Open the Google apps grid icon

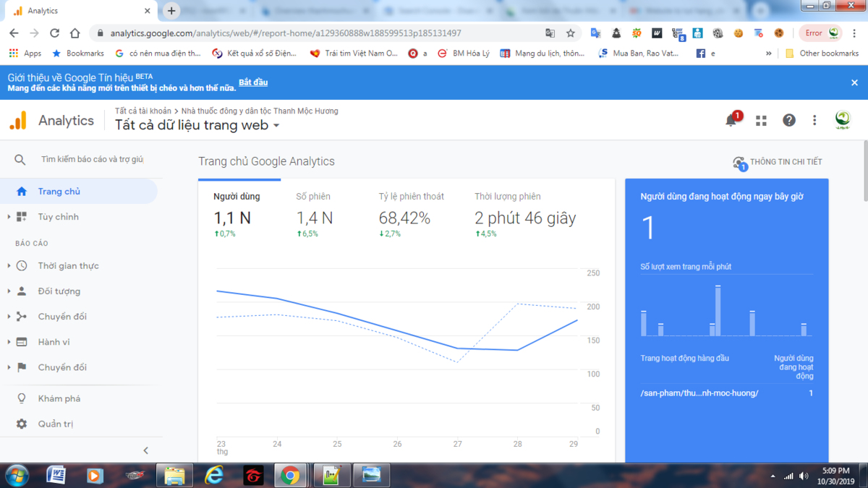pos(761,121)
